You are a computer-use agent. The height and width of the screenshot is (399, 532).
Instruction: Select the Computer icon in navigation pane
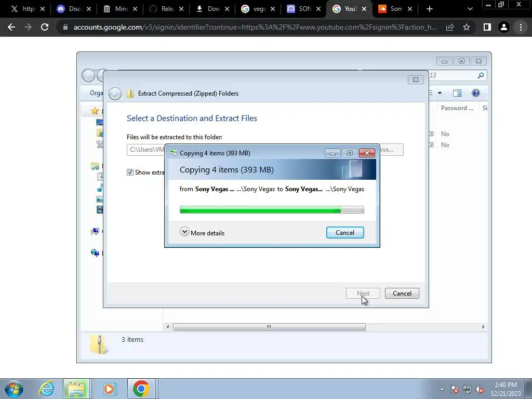(95, 231)
